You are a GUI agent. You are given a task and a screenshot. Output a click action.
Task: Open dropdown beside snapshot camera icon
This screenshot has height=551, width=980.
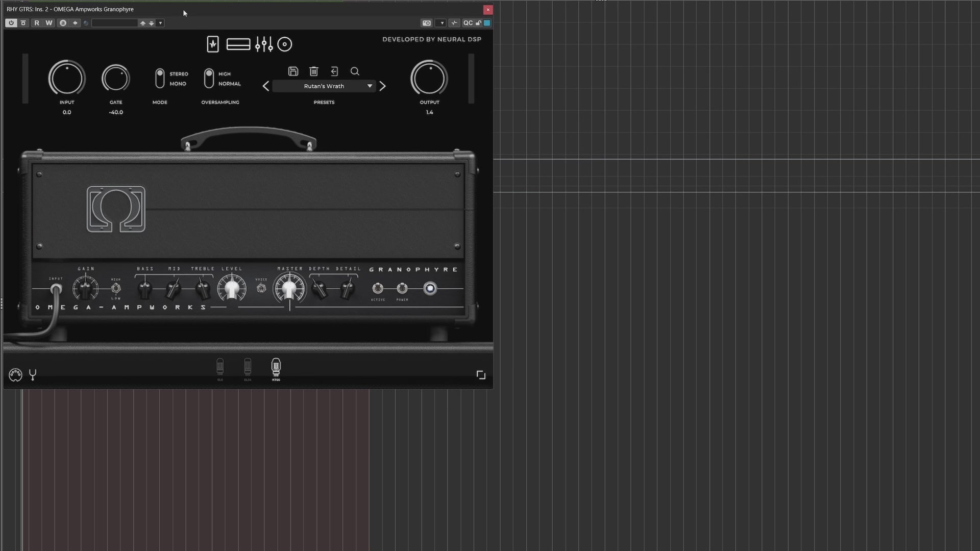[x=442, y=23]
